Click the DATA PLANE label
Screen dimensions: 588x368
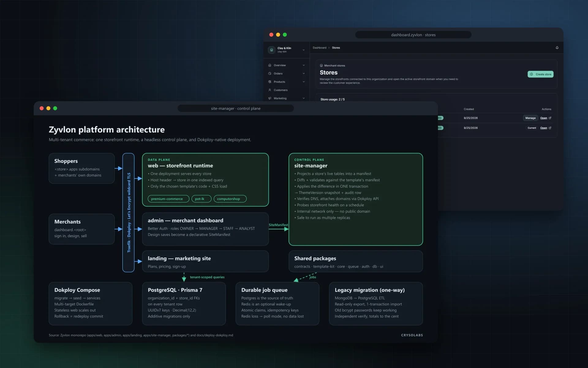coord(159,160)
